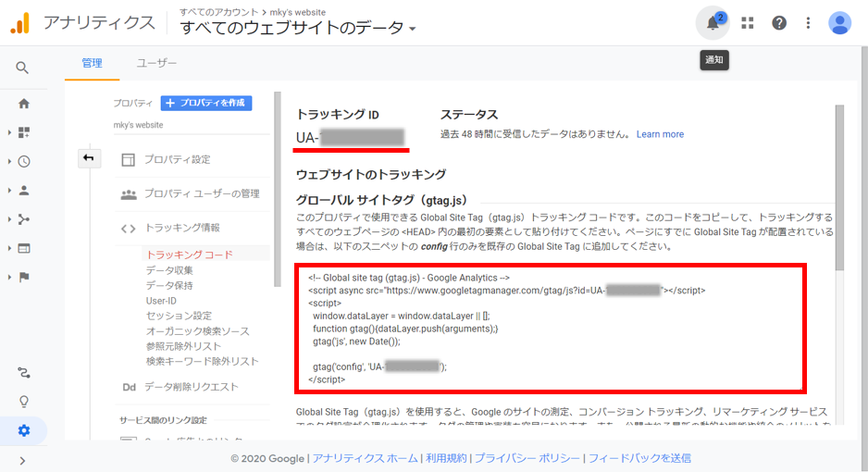
Task: Select トラッキング コード submenu item
Action: 190,255
